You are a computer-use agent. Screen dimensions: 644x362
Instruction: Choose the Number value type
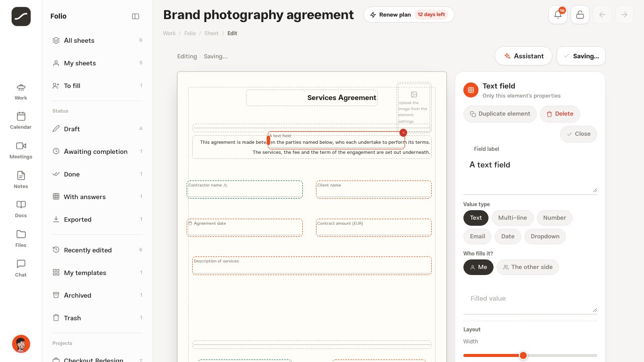(x=554, y=218)
